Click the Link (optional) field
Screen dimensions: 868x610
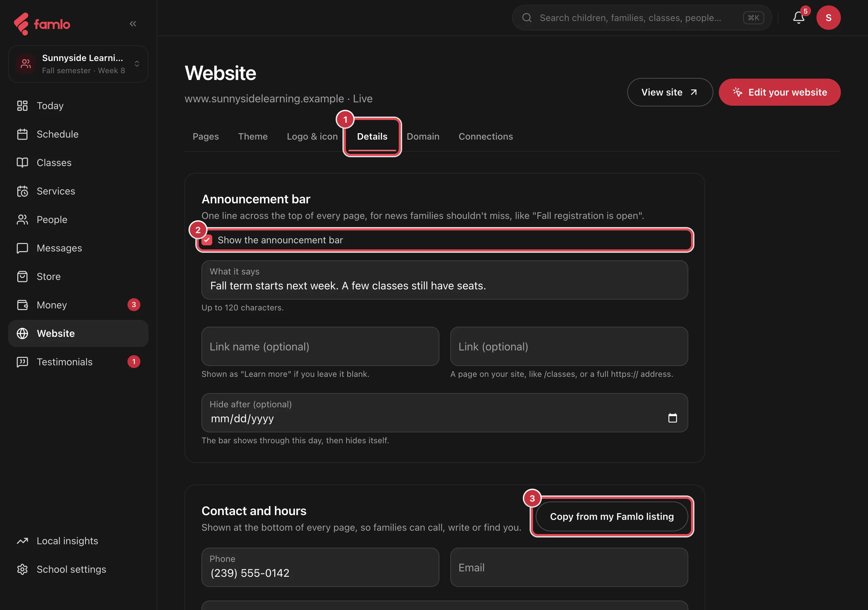569,347
